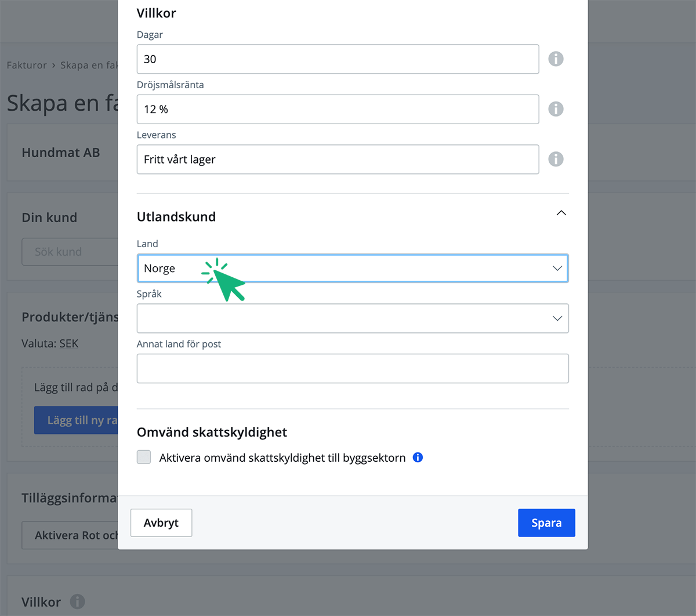Image resolution: width=696 pixels, height=616 pixels.
Task: Click the Dröjsmålsränta input field
Action: pyautogui.click(x=337, y=109)
